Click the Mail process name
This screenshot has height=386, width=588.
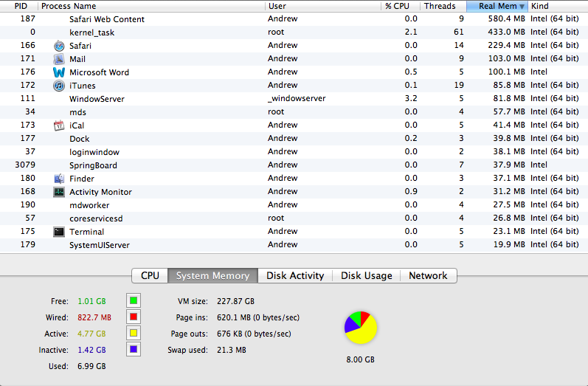coord(77,59)
